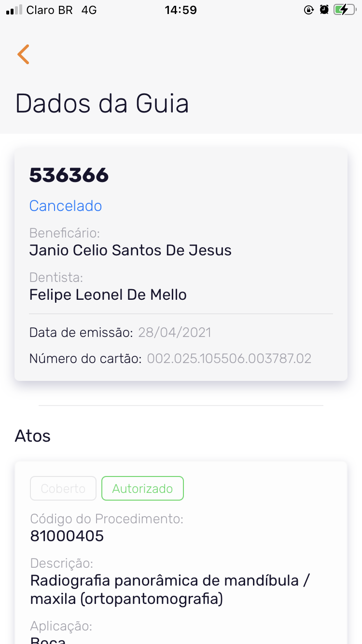Tap the rotation lock status icon

point(308,10)
